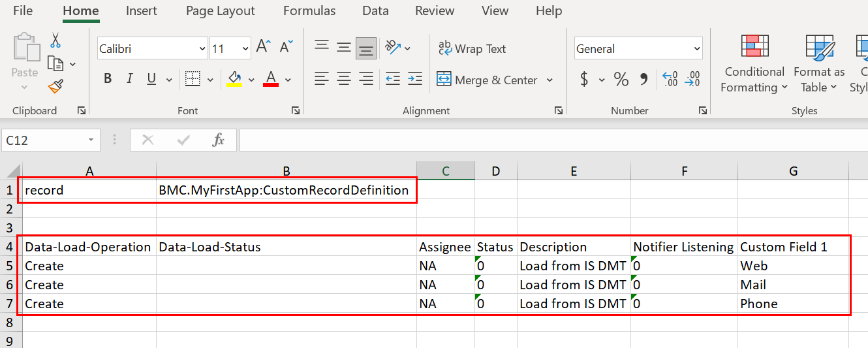
Task: Open the font size 11 dropdown
Action: [245, 48]
